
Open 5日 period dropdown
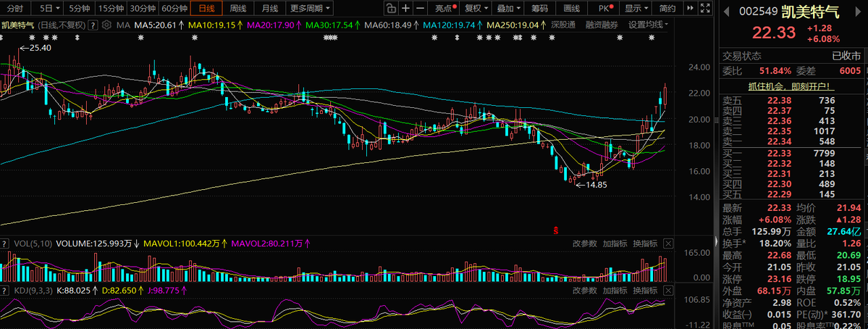point(46,8)
